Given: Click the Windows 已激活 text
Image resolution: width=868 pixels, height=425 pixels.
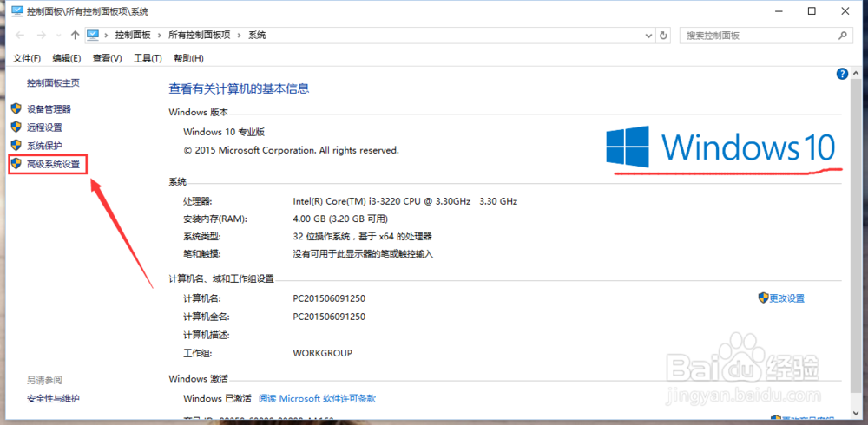Looking at the screenshot, I should (217, 398).
